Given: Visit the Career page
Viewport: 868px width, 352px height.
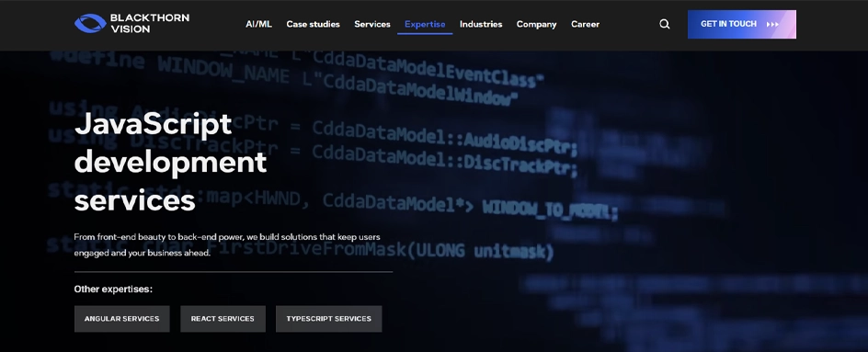Looking at the screenshot, I should point(585,24).
